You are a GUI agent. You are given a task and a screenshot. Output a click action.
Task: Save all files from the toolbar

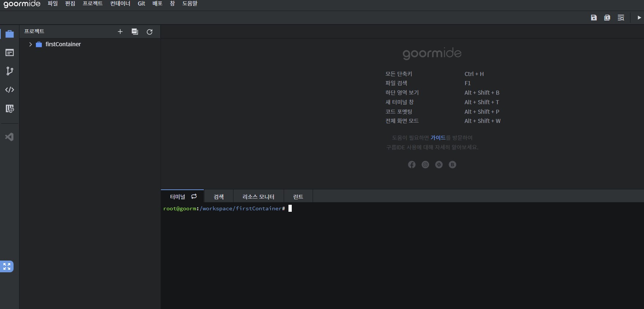[x=607, y=18]
